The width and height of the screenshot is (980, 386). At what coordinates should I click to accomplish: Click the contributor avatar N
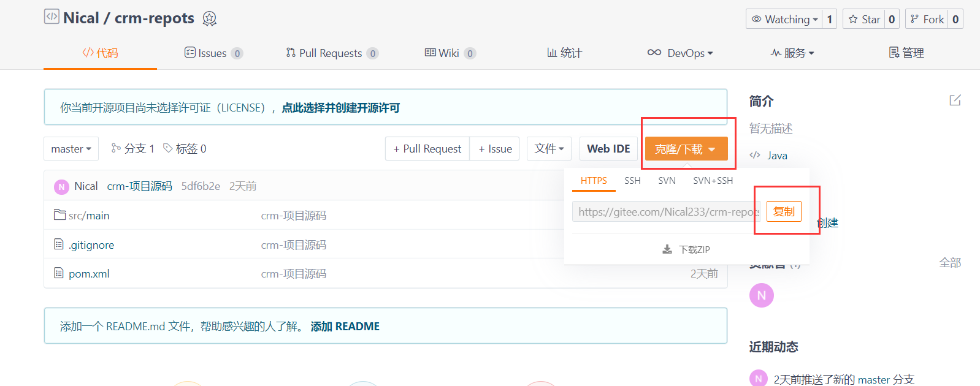click(x=762, y=295)
